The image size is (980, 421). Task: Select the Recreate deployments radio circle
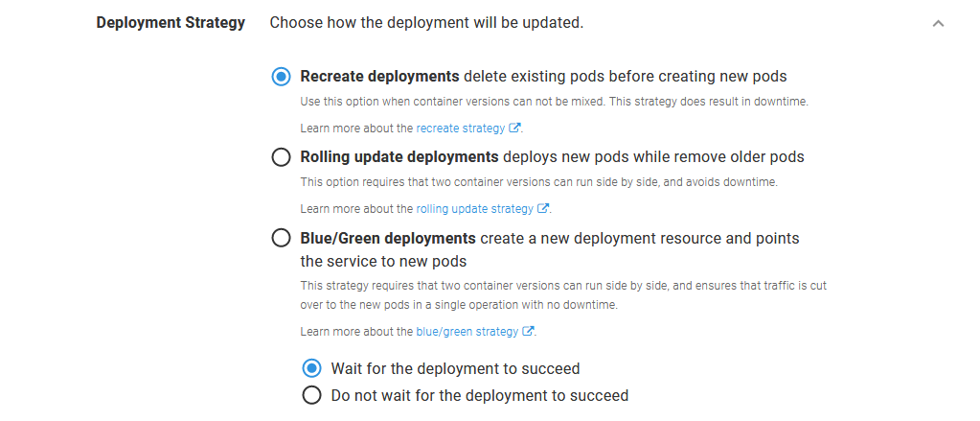(281, 77)
